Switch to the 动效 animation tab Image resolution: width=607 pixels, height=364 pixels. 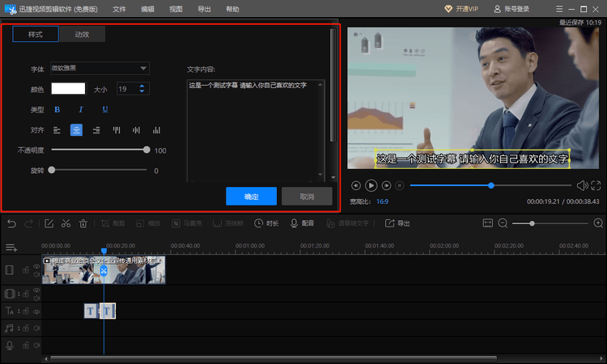[82, 35]
